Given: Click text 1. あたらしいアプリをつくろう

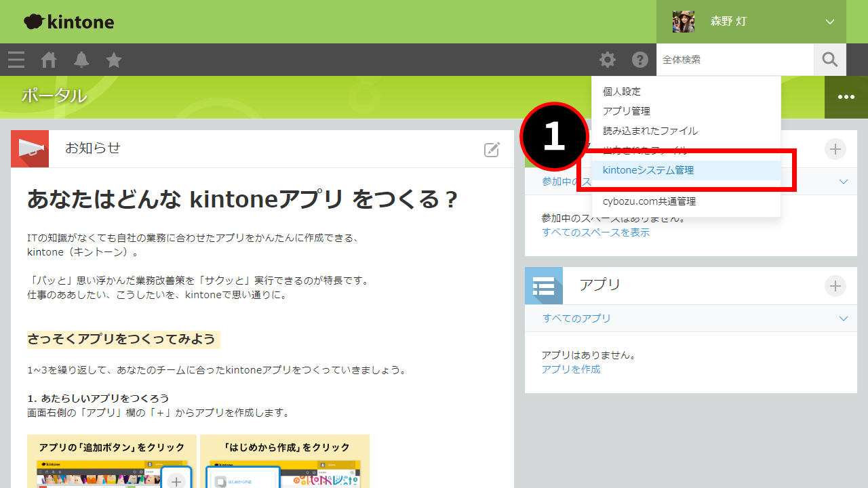Looking at the screenshot, I should click(98, 399).
